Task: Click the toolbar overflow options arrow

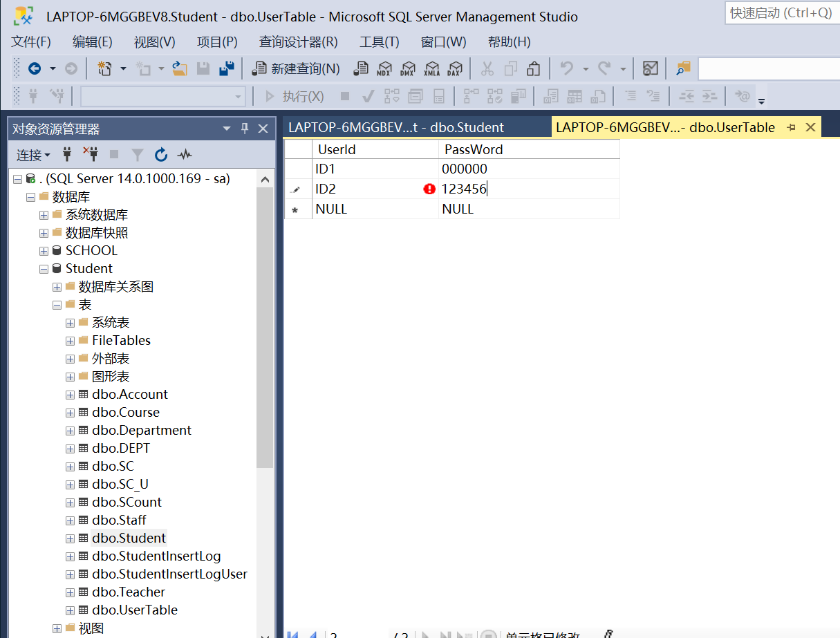Action: (x=761, y=102)
